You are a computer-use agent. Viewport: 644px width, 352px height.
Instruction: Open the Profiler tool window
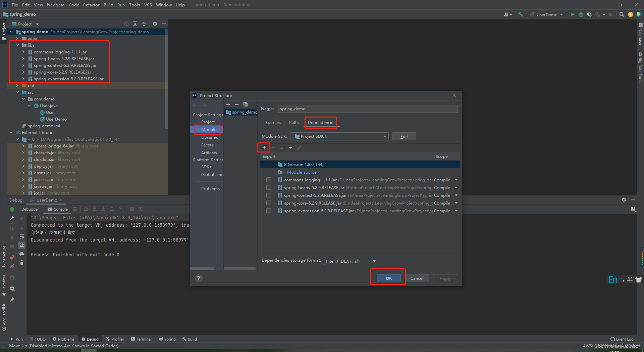click(115, 339)
